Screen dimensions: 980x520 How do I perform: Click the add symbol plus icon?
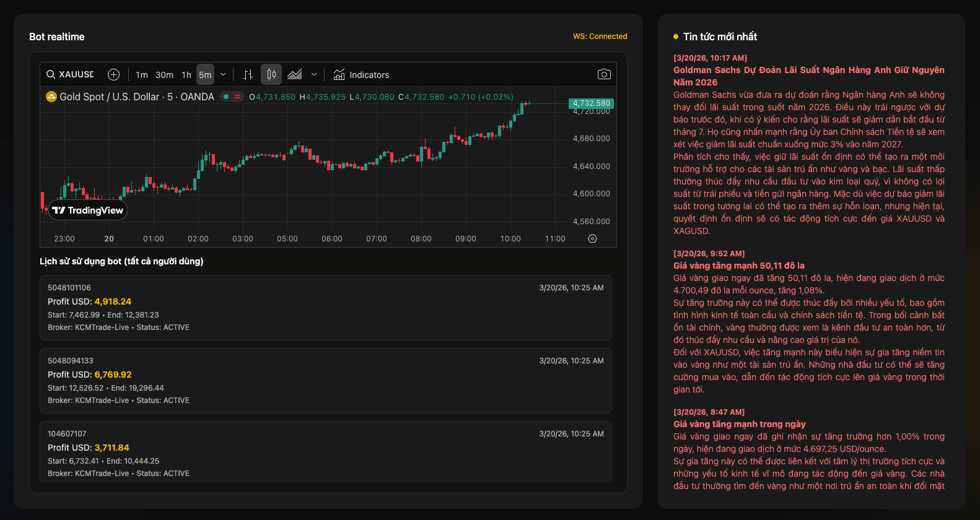pos(114,74)
